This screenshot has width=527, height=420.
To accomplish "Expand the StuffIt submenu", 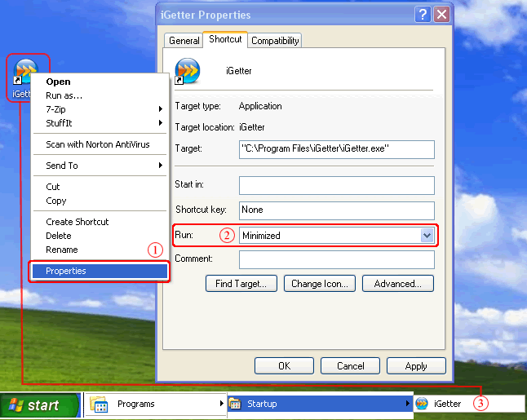I will (100, 123).
